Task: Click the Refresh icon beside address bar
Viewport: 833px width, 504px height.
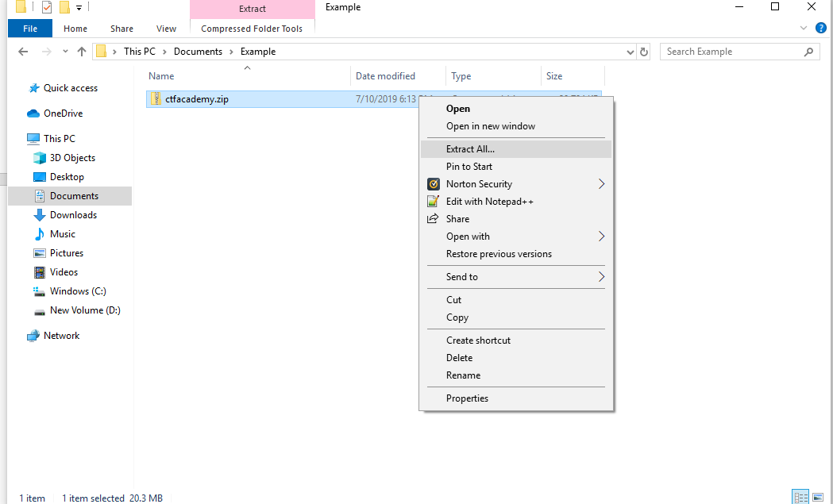Action: [x=644, y=52]
